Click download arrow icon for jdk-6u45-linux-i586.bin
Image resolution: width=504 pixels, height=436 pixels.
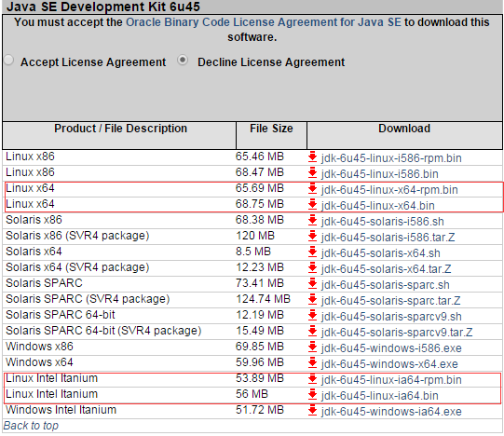pos(312,172)
